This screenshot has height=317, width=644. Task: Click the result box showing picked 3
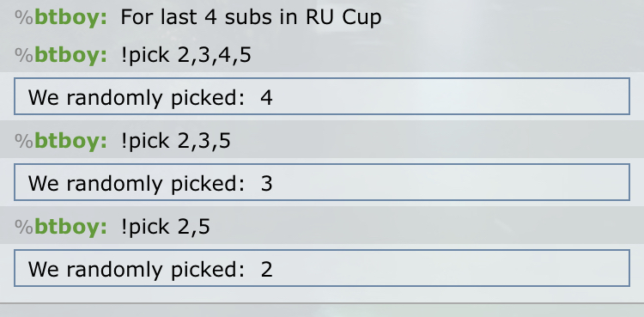[322, 182]
